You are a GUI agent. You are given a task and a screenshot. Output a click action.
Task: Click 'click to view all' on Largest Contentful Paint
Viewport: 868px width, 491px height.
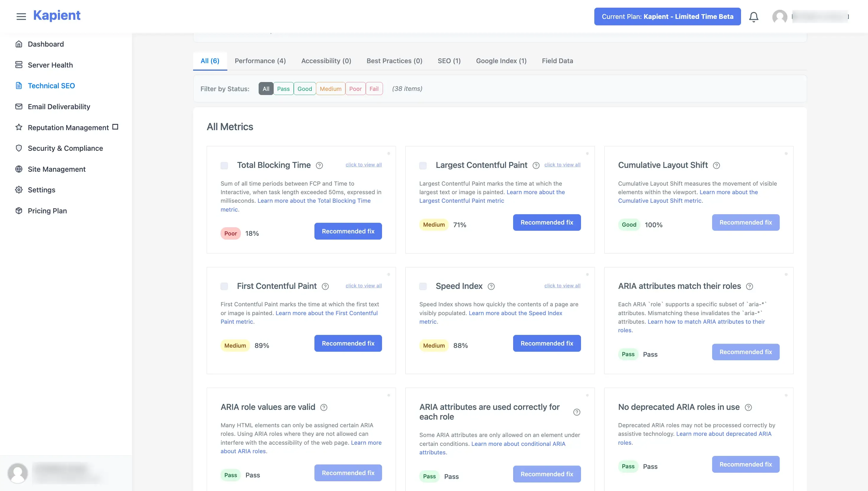562,165
